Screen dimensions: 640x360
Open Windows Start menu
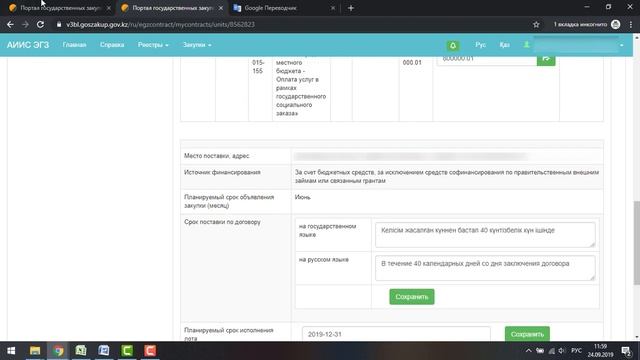coord(11,351)
